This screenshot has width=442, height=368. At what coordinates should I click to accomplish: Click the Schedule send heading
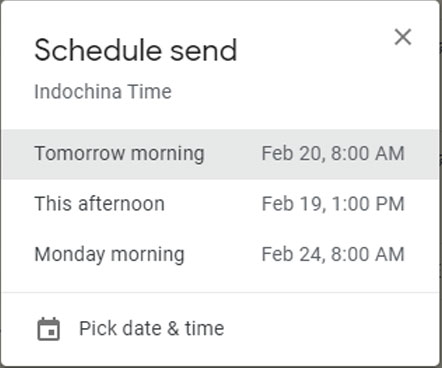[x=136, y=50]
